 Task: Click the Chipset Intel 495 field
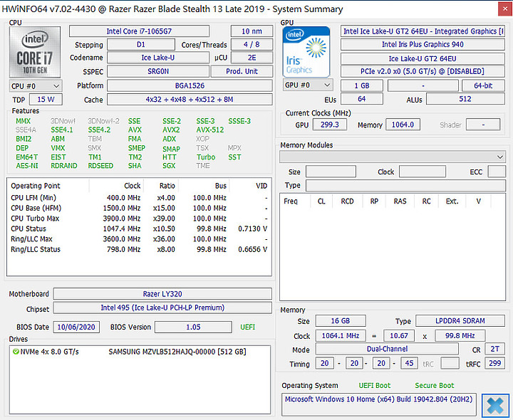[x=162, y=308]
